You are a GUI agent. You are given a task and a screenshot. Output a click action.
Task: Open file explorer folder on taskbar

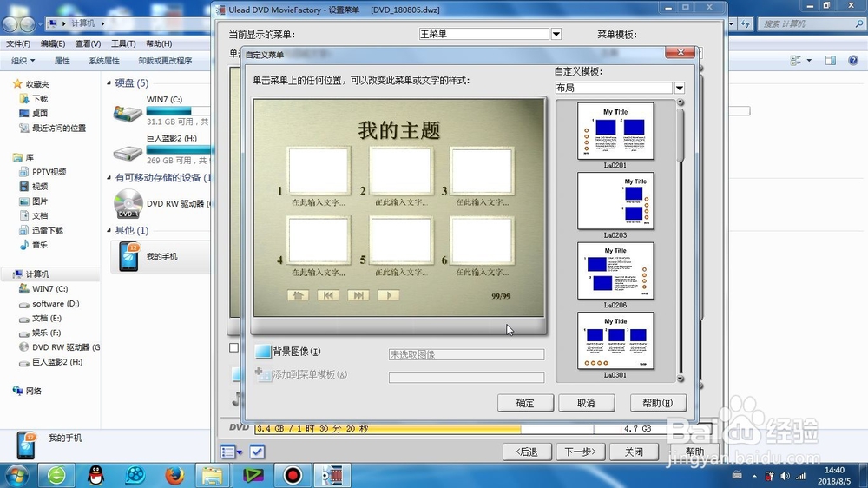click(213, 475)
